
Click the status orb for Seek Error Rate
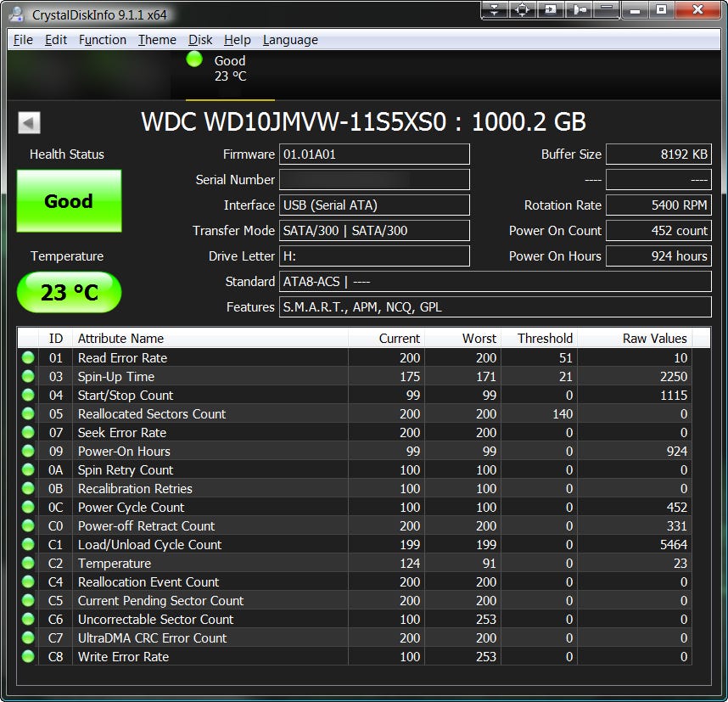(x=28, y=432)
